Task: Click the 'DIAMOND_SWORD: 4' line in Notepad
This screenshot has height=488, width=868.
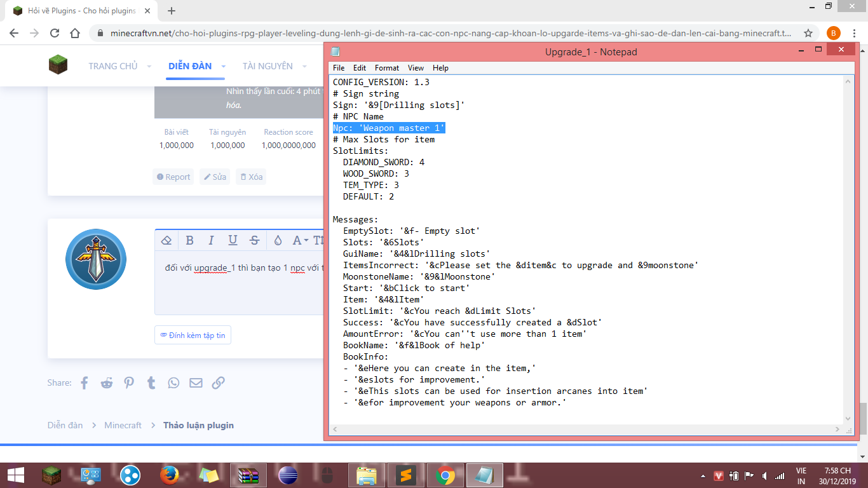Action: [384, 162]
